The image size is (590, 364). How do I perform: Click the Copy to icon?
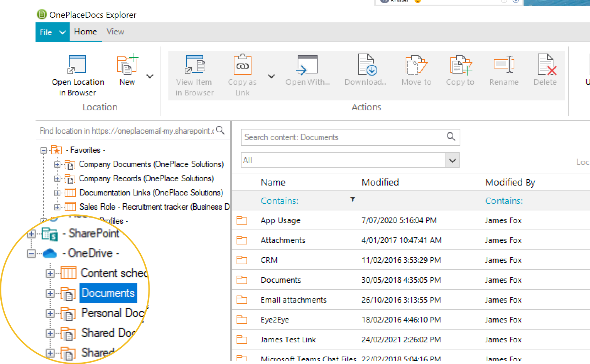[x=461, y=65]
